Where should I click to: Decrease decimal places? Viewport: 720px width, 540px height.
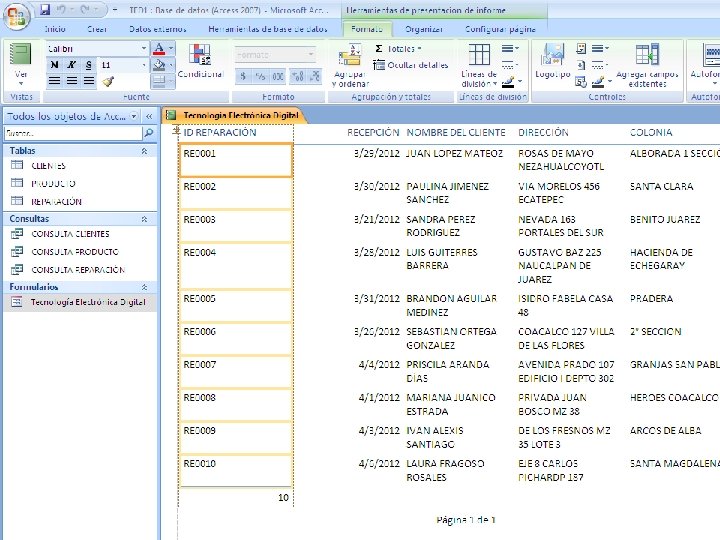[x=315, y=77]
